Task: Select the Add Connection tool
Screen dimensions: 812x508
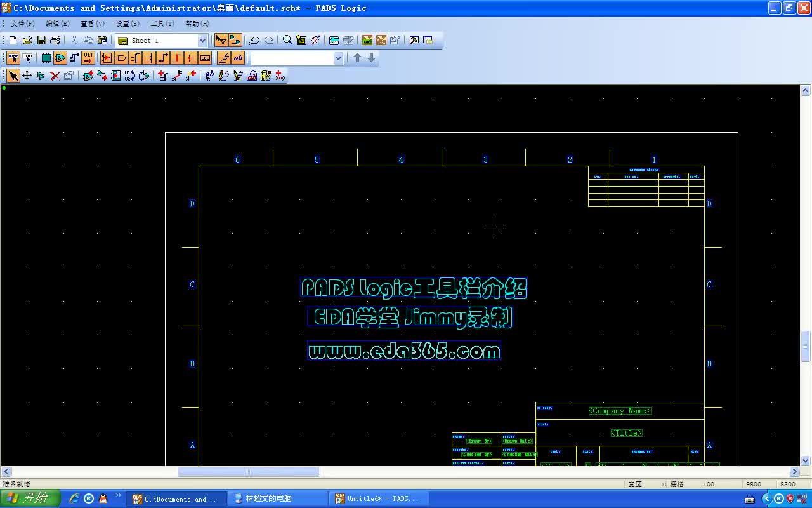Action: pos(102,76)
